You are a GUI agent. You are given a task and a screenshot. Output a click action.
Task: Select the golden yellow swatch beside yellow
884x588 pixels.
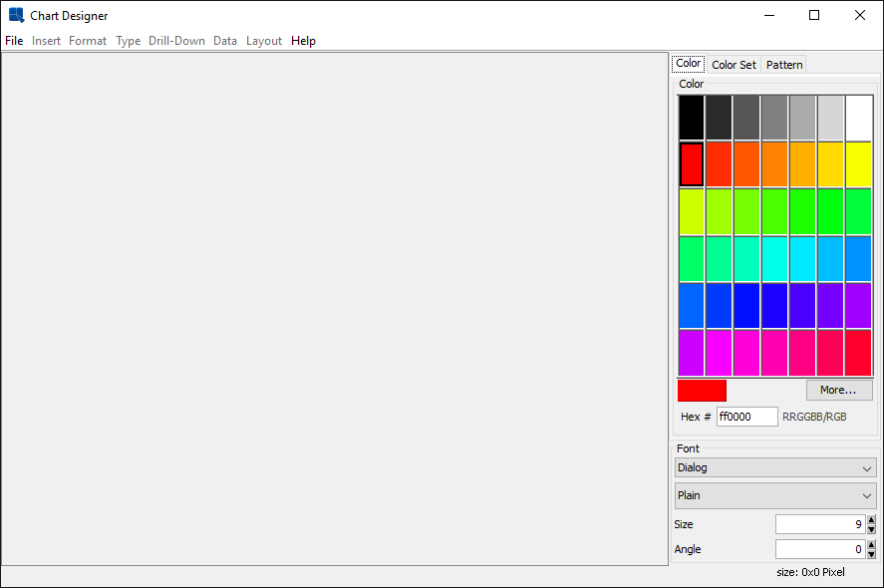click(x=831, y=164)
